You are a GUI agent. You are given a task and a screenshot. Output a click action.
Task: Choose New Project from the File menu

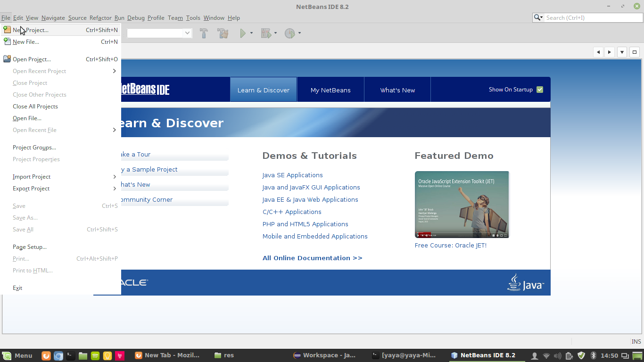tap(60, 30)
